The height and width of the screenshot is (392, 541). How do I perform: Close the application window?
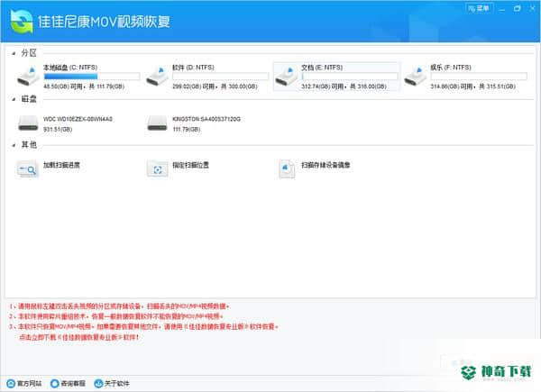click(532, 9)
